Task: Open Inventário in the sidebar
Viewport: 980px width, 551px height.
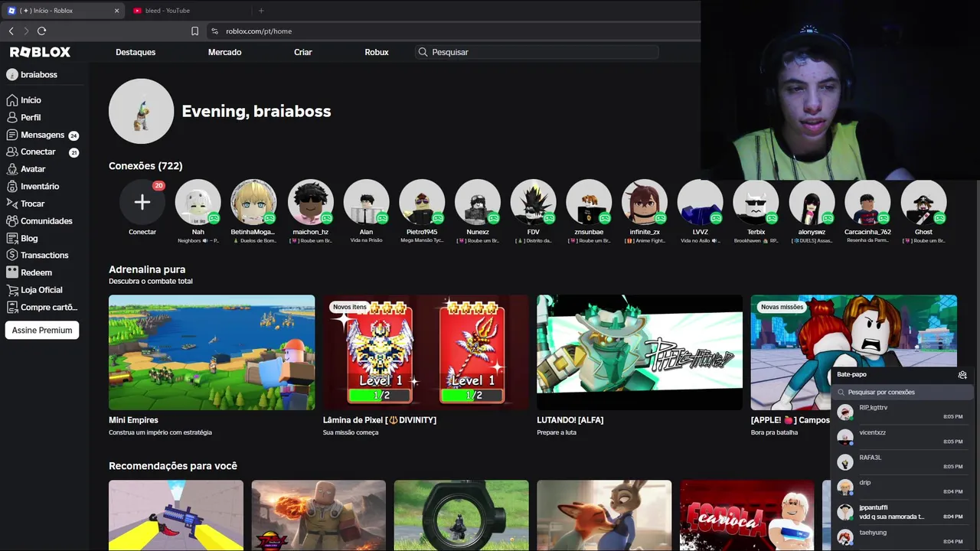Action: click(33, 187)
